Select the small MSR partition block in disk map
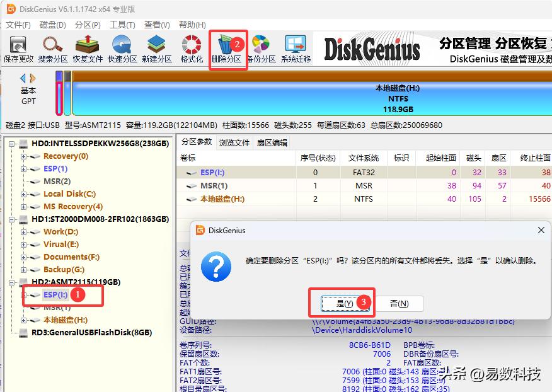Screen dimensions: 552x392 [x=67, y=93]
